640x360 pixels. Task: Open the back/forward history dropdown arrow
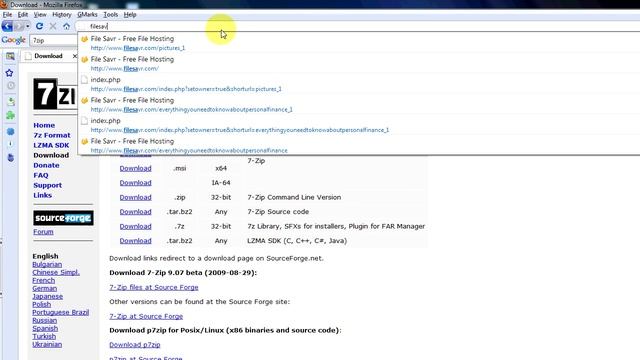click(x=27, y=27)
